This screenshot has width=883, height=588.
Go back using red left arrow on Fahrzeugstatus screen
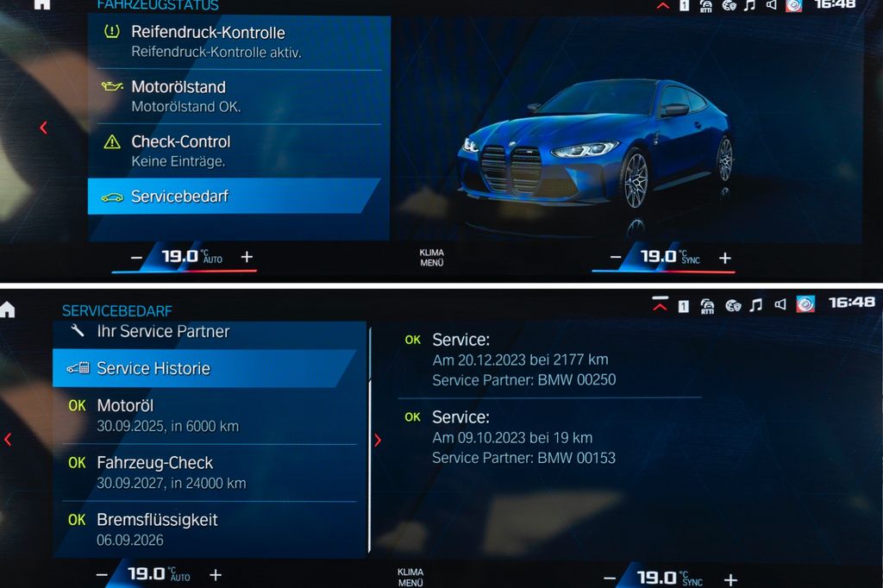click(x=43, y=128)
